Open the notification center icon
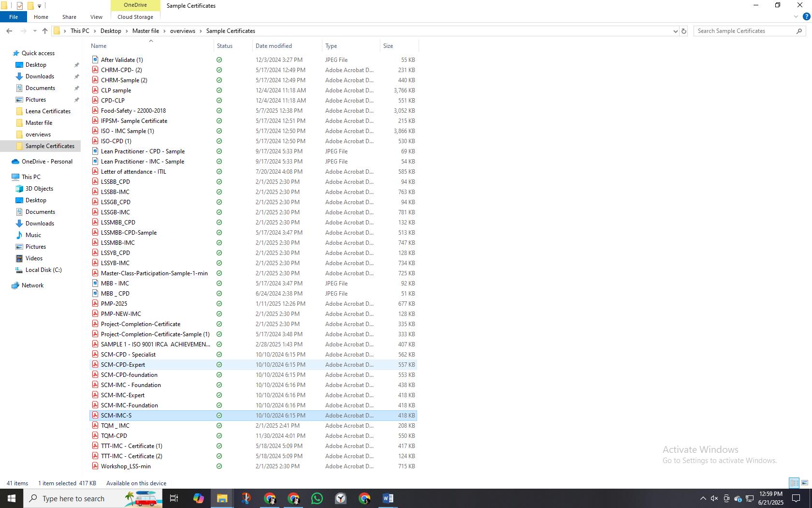The height and width of the screenshot is (508, 812). (x=796, y=498)
